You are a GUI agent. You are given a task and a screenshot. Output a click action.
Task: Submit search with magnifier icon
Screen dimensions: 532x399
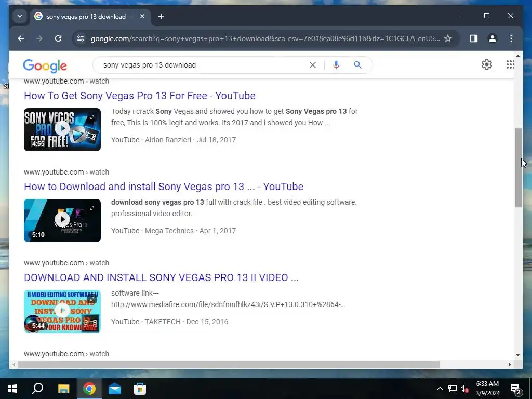click(357, 65)
